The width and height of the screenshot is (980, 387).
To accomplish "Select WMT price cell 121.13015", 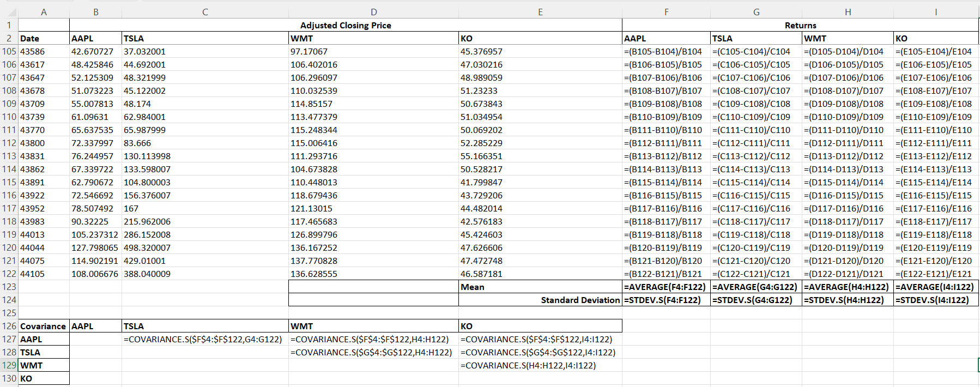I will point(373,208).
